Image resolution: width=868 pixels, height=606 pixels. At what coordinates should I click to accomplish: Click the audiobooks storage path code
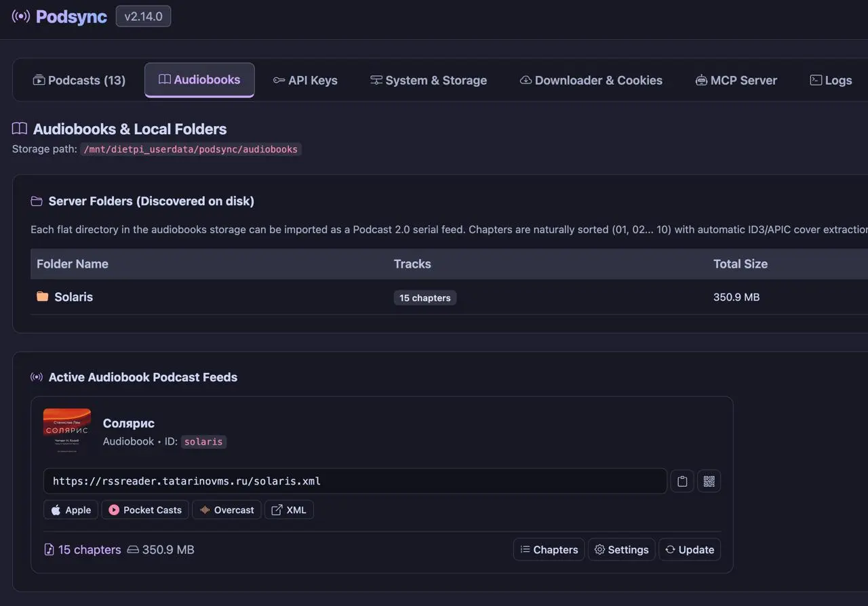tap(191, 149)
